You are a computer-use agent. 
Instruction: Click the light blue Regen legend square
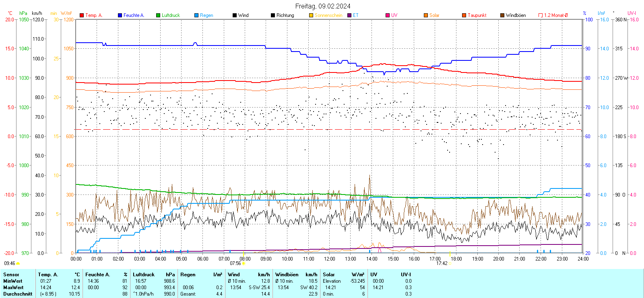click(196, 15)
